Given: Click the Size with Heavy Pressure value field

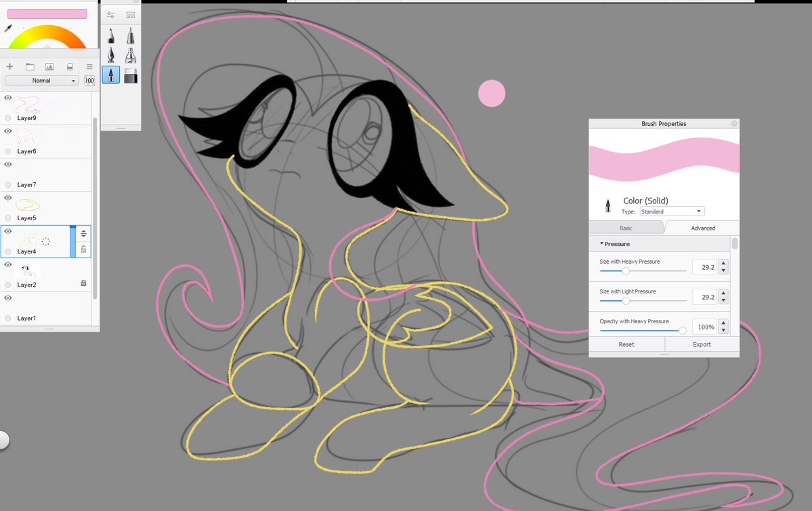Looking at the screenshot, I should [704, 268].
